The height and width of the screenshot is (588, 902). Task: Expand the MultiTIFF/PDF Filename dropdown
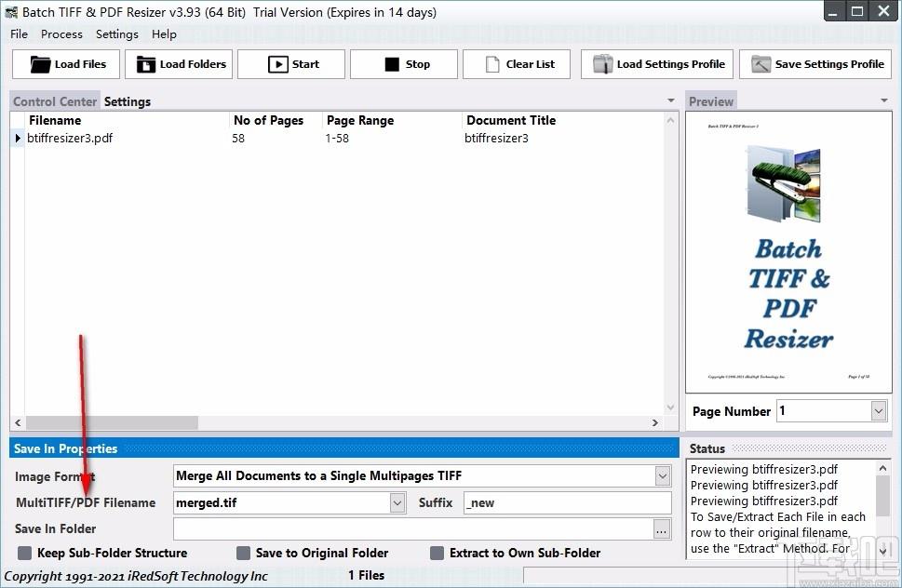point(397,503)
